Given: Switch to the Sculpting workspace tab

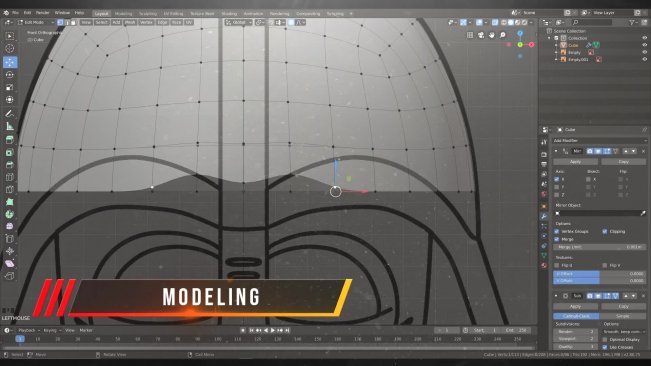Looking at the screenshot, I should (x=148, y=14).
